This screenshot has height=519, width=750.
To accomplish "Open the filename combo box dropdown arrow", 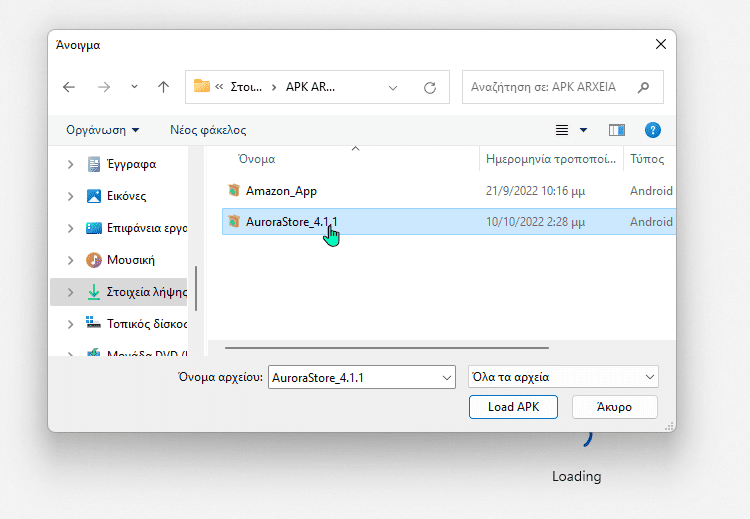I will (447, 377).
